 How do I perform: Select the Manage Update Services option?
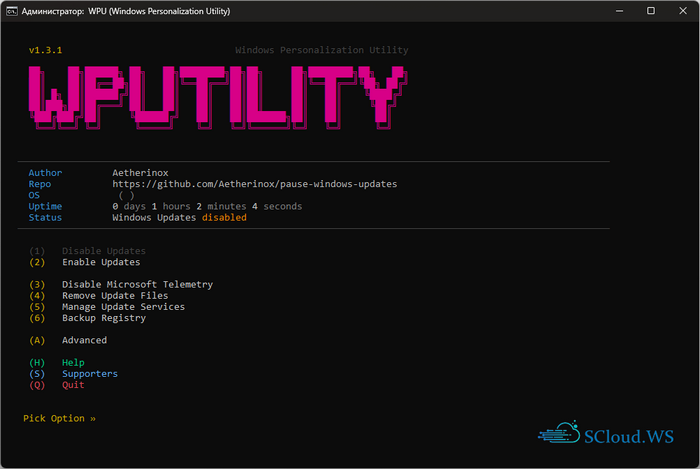tap(123, 307)
